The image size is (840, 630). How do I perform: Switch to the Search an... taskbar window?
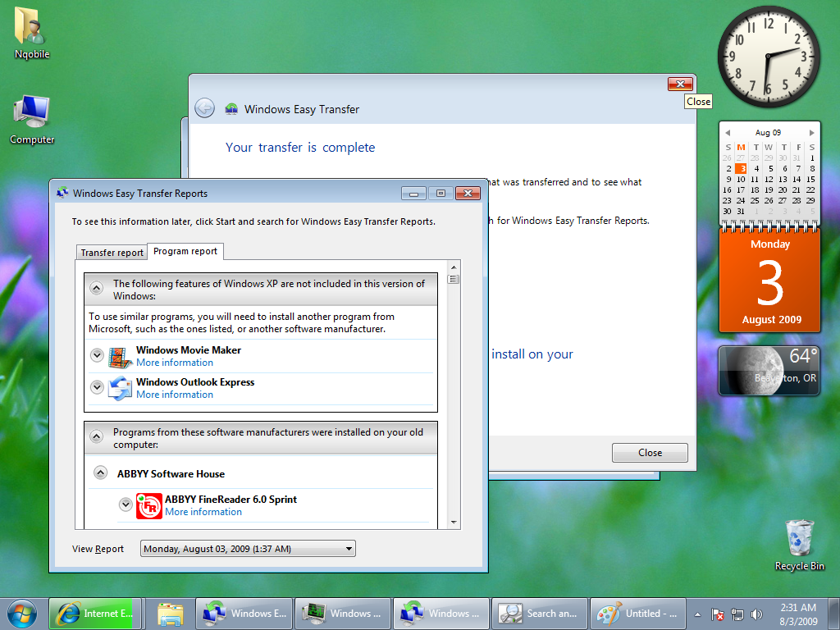pos(540,614)
